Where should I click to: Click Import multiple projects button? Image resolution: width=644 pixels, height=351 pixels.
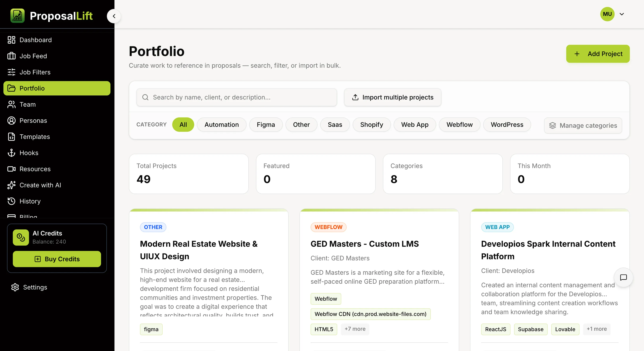click(393, 97)
